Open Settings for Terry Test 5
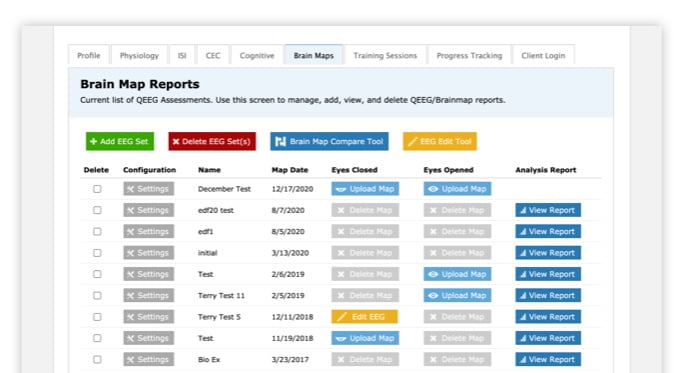 click(x=148, y=317)
